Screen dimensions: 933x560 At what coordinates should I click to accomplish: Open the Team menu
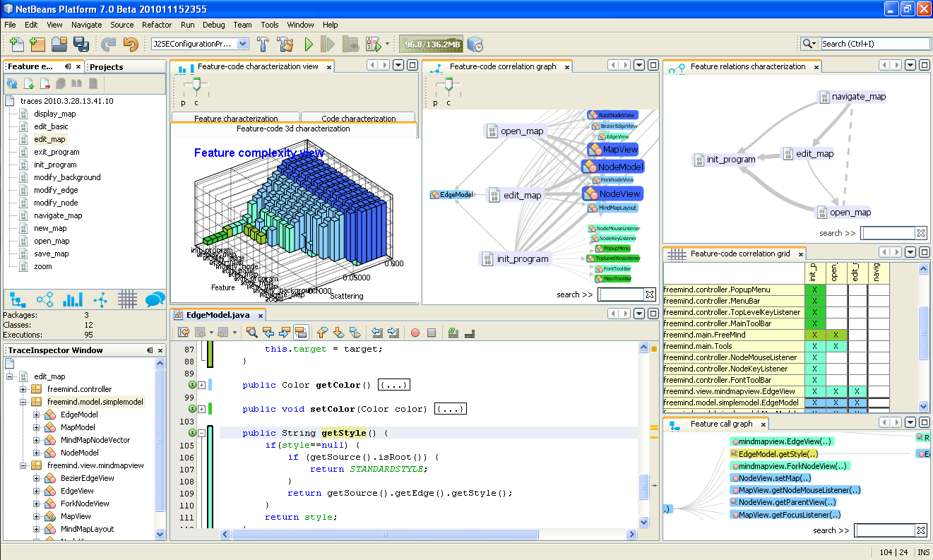(242, 25)
